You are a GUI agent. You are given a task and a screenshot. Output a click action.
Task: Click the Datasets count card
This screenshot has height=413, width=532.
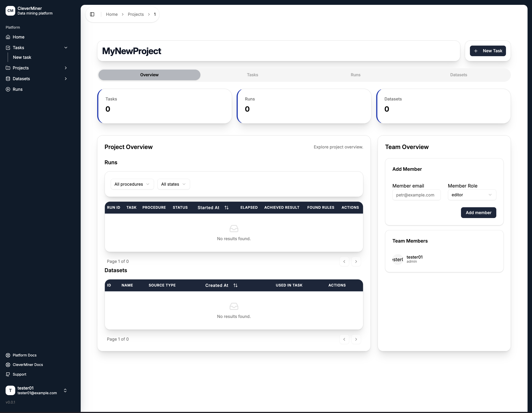tap(443, 106)
